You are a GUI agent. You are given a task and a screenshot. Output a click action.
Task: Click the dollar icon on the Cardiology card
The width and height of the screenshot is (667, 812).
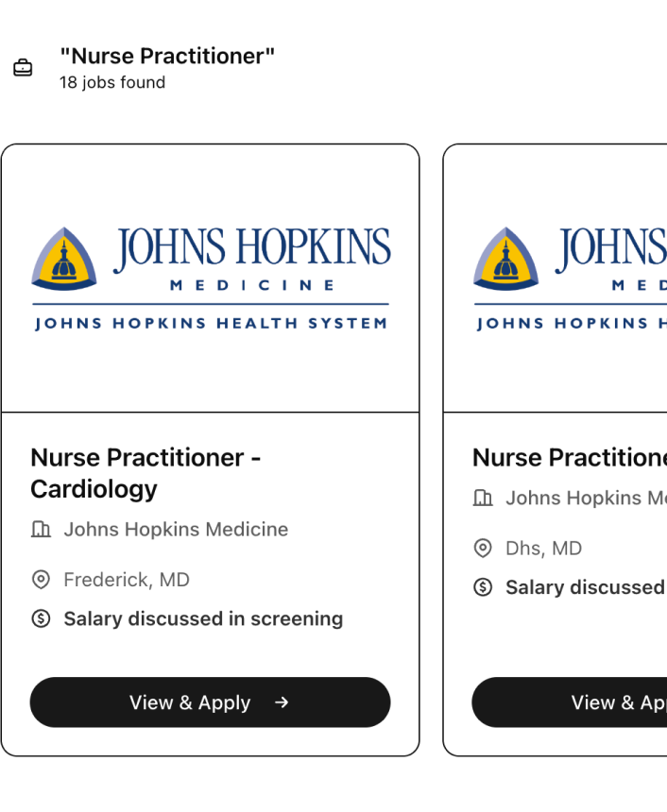pyautogui.click(x=41, y=619)
